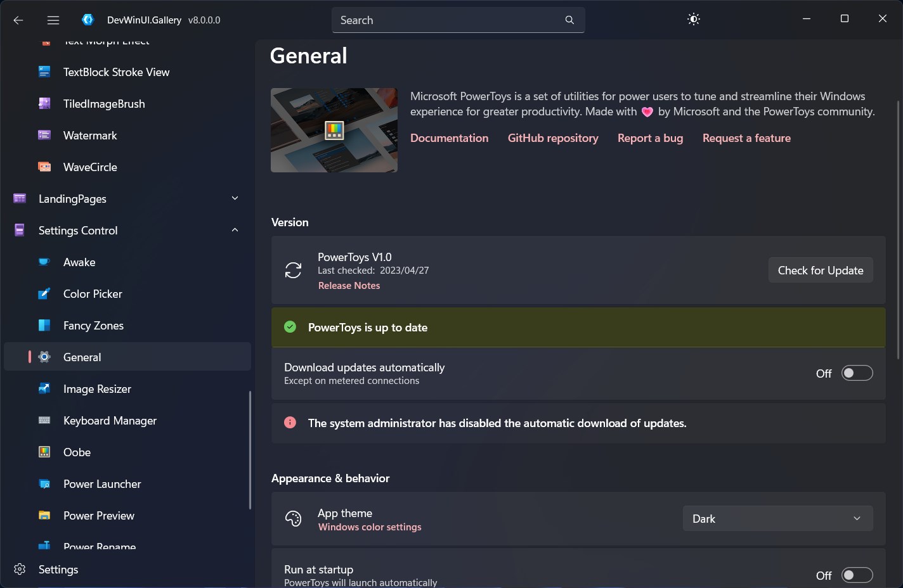Open the Image Resizer page
Screen dimensions: 903x588
(x=127, y=389)
